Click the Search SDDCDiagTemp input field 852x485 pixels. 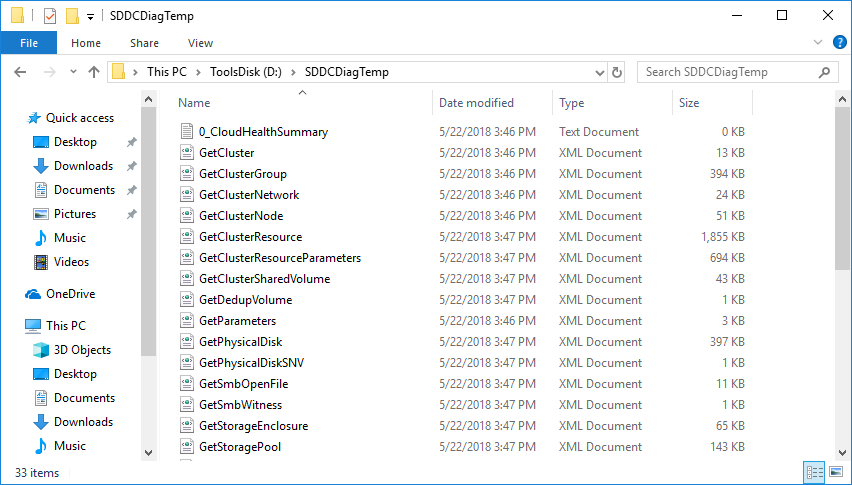tap(728, 72)
